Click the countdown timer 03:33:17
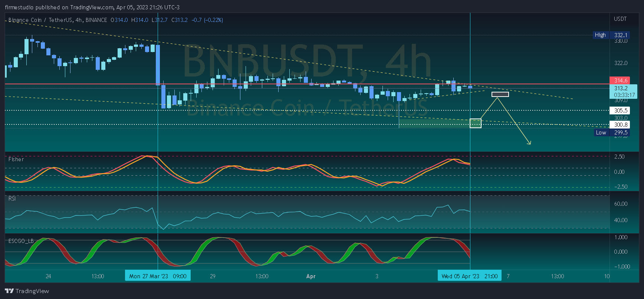The image size is (644, 299). click(x=624, y=95)
